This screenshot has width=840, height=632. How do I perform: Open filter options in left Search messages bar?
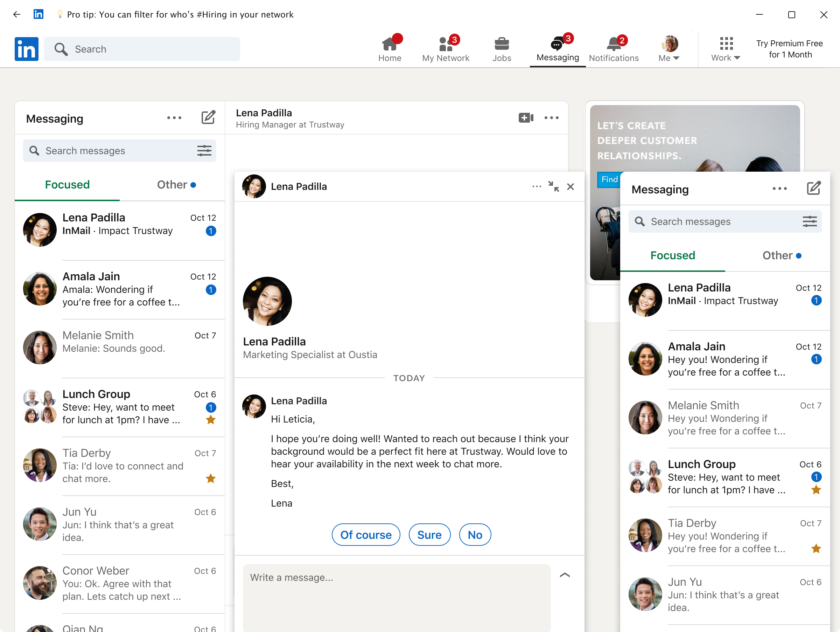(x=204, y=151)
